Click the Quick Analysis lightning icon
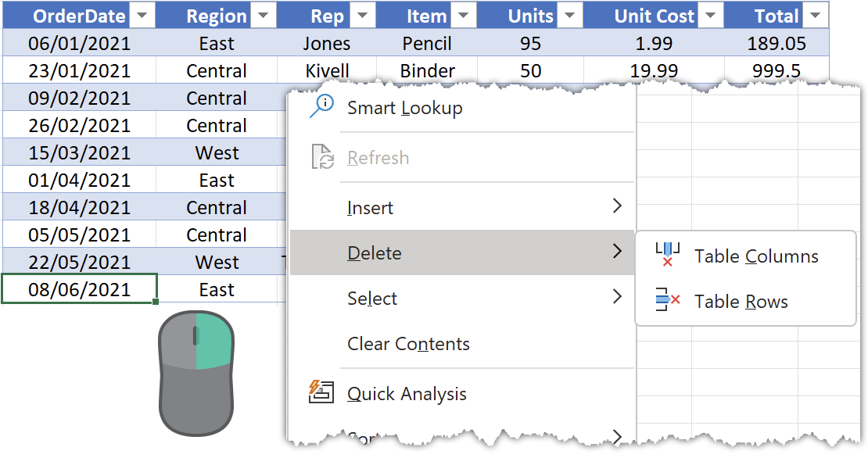 click(x=321, y=392)
